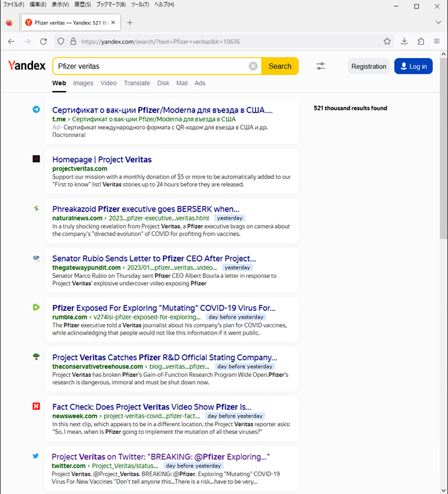Click the padlock site info icon
The image size is (448, 494).
[73, 41]
